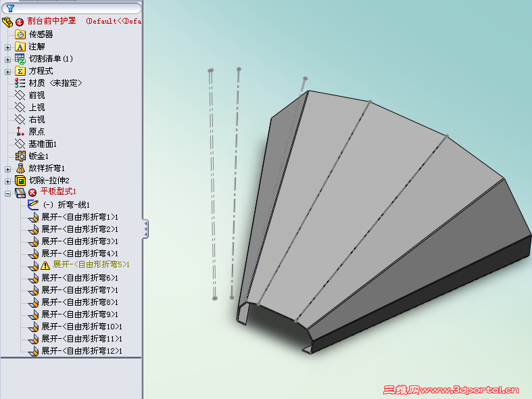Click the 切除-拉伸2 cut extrude icon

pyautogui.click(x=20, y=181)
